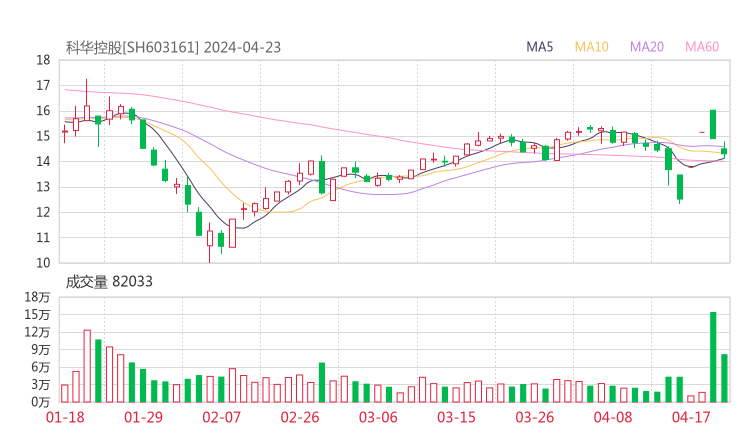This screenshot has width=740, height=440.
Task: Click the 03-06 date axis label
Action: click(378, 417)
